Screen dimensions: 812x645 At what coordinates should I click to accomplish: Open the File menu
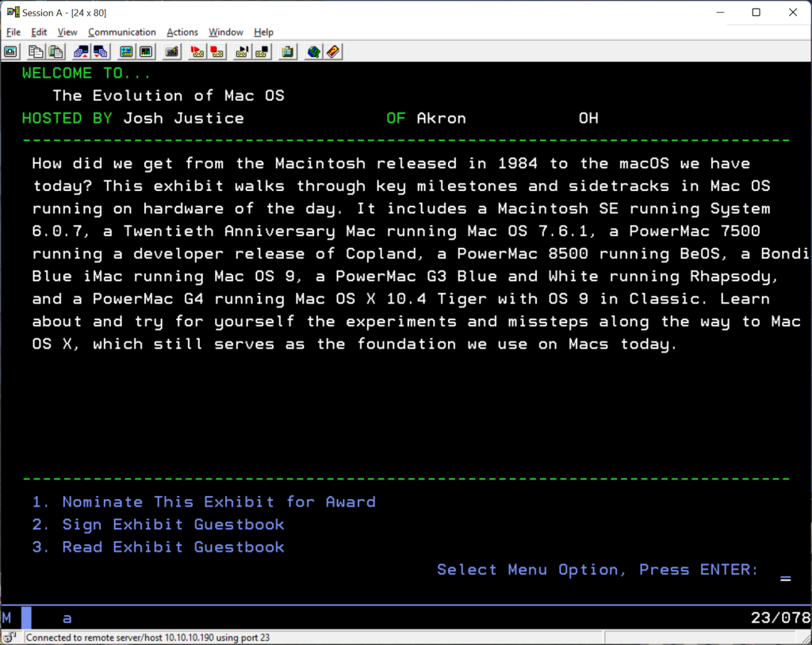(13, 32)
